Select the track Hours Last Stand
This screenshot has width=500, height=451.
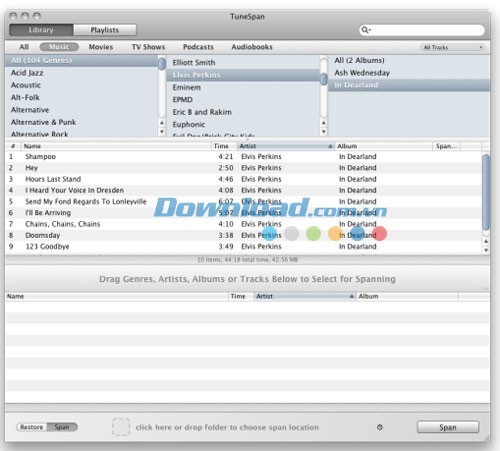pos(243,179)
